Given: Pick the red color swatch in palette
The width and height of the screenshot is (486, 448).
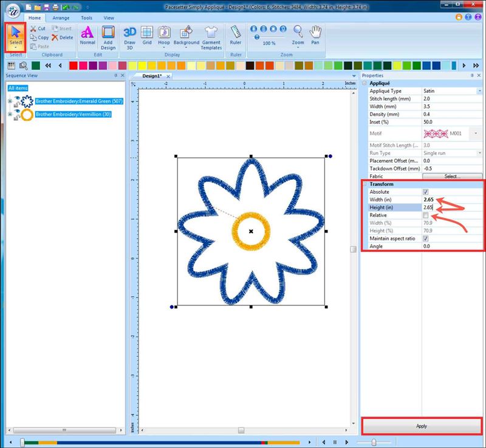Looking at the screenshot, I should tap(74, 65).
